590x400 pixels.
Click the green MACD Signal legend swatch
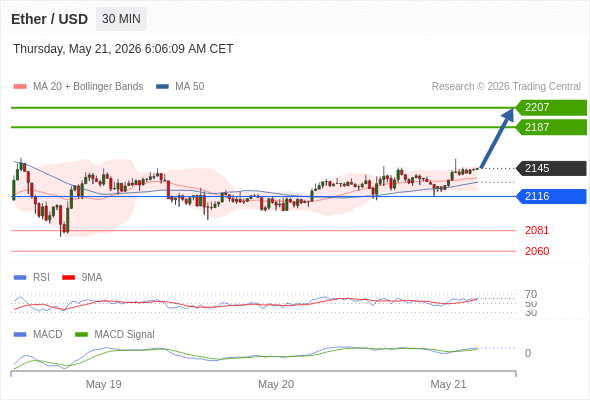81,335
